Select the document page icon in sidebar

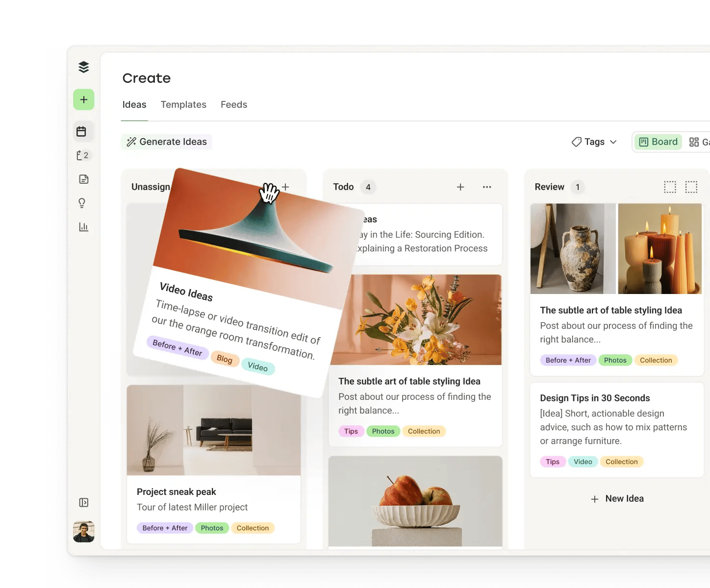83,179
